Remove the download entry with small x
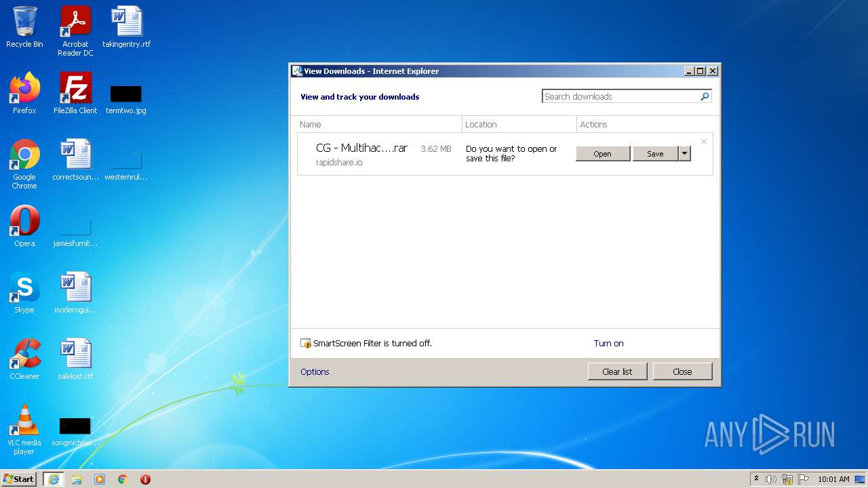Image resolution: width=868 pixels, height=488 pixels. (704, 142)
